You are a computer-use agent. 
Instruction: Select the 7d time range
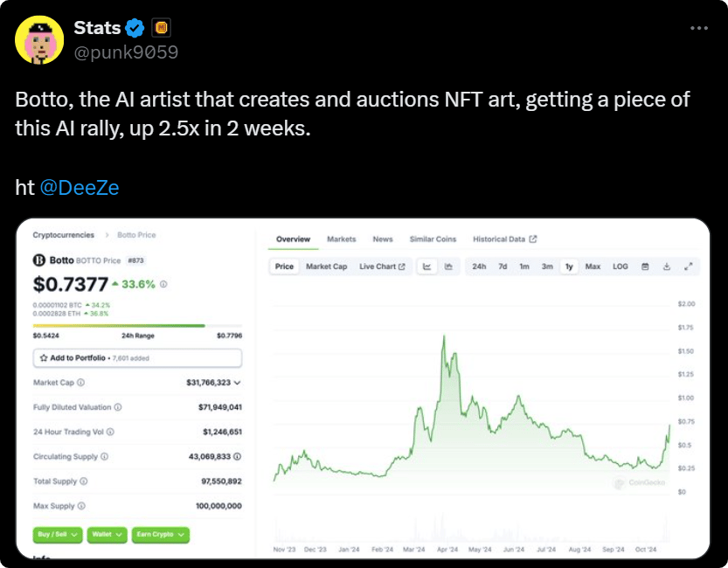click(503, 267)
